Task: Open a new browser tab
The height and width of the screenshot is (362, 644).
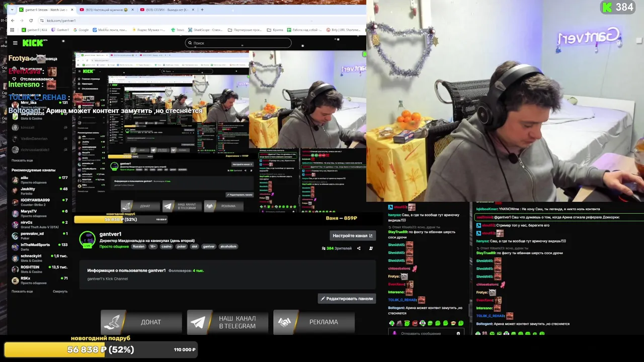Action: (x=202, y=10)
